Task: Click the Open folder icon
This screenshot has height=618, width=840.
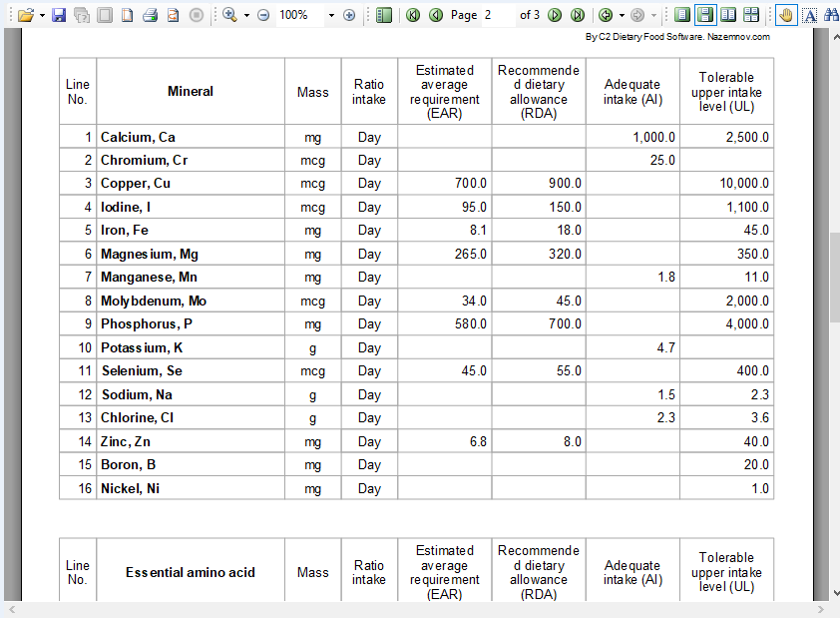Action: [25, 15]
